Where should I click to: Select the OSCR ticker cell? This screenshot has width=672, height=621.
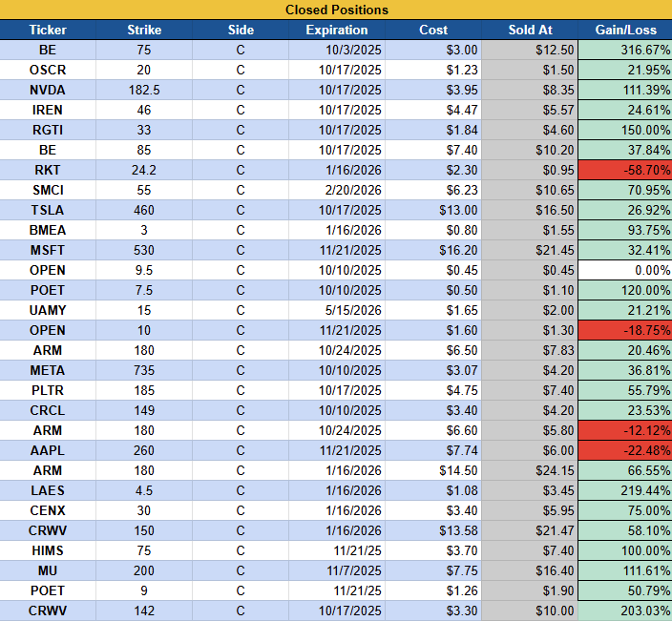(48, 70)
